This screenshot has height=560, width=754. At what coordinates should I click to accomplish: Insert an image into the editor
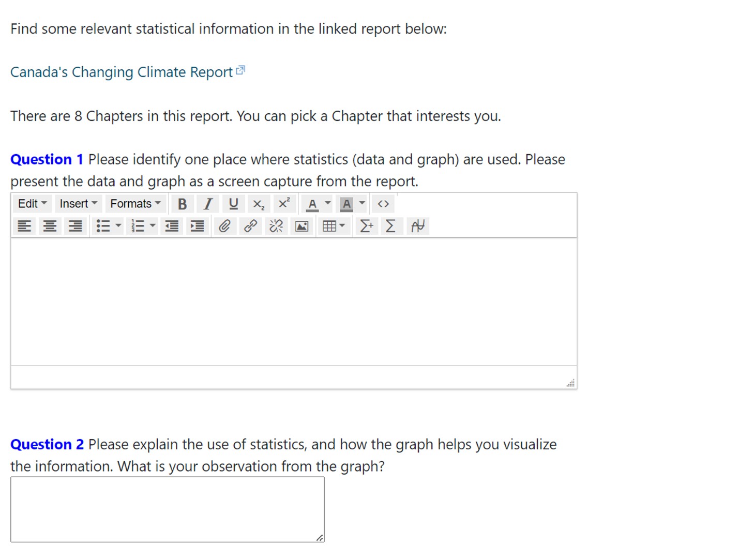pos(301,226)
